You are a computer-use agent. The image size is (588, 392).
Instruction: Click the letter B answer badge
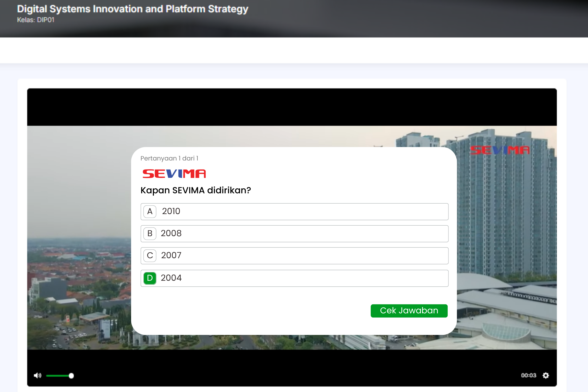150,233
